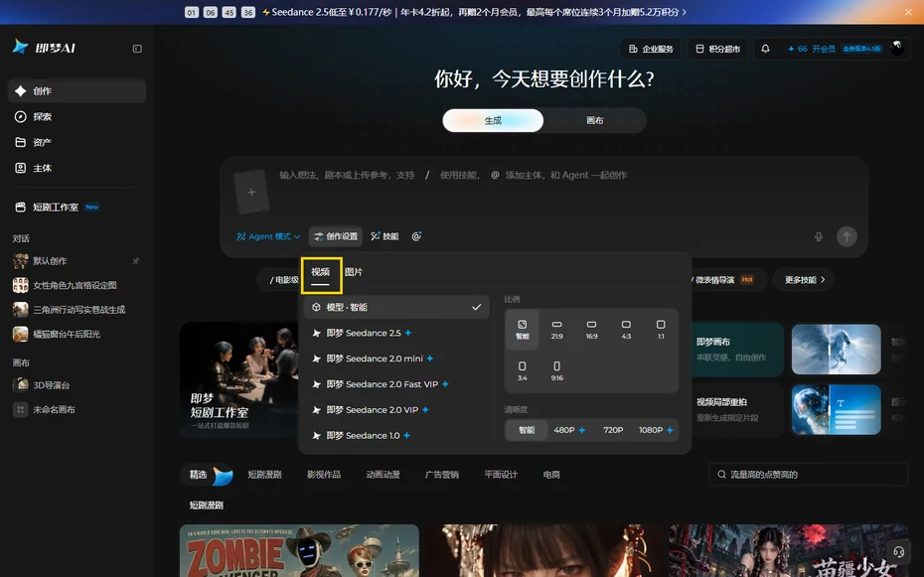Pick the 1:1 aspect ratio
Image resolution: width=924 pixels, height=577 pixels.
pyautogui.click(x=661, y=330)
